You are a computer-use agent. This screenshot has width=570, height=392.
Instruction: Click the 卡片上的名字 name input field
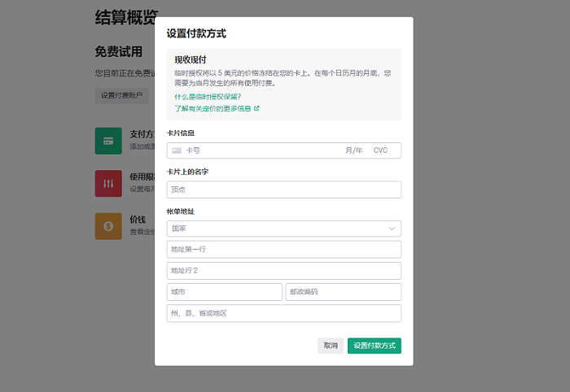pyautogui.click(x=284, y=189)
